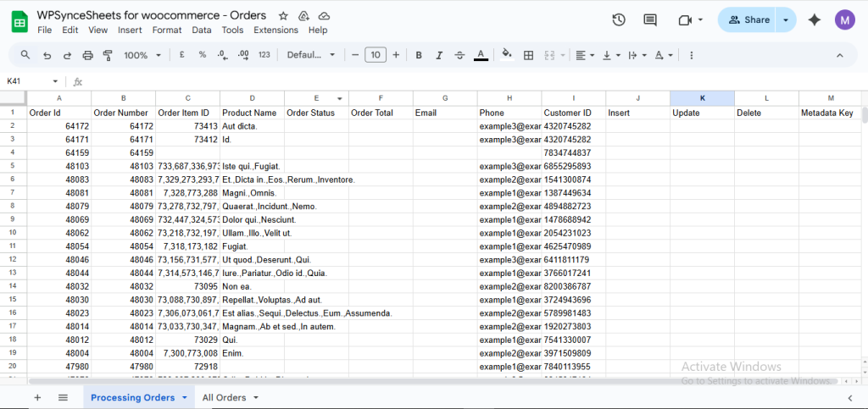Search the toolbar menus

pos(25,55)
